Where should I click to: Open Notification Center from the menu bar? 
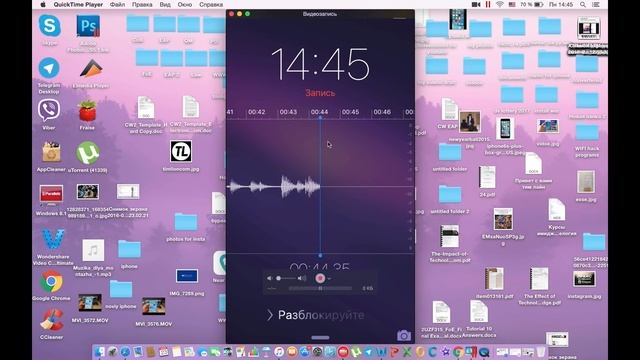(x=596, y=4)
